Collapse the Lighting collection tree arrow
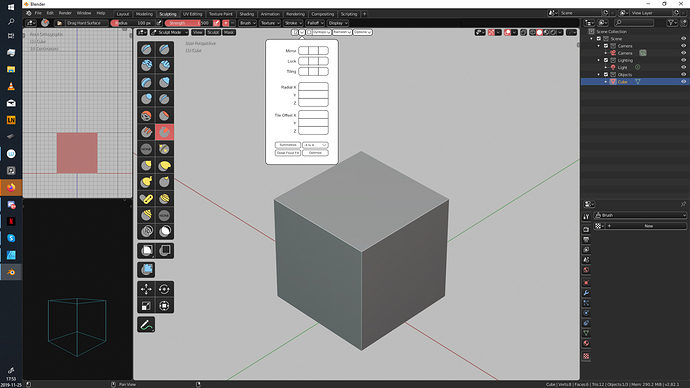690x388 pixels. [x=598, y=60]
